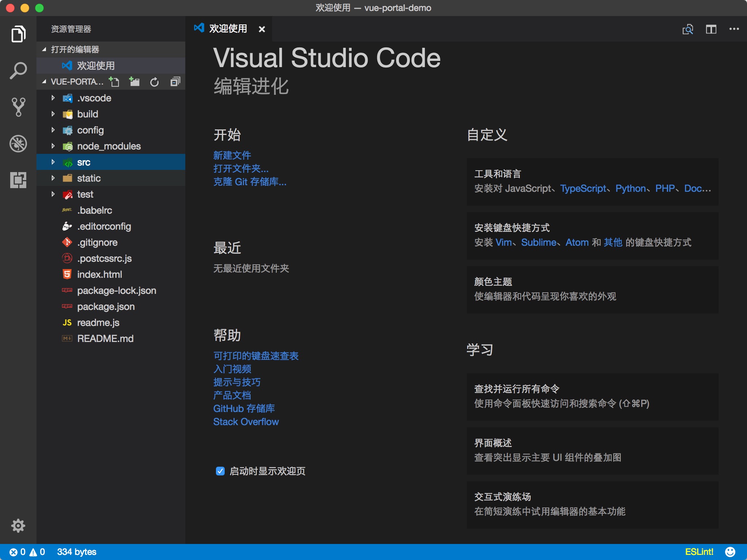This screenshot has width=747, height=560.
Task: Open Settings via the gear icon
Action: coord(18,526)
